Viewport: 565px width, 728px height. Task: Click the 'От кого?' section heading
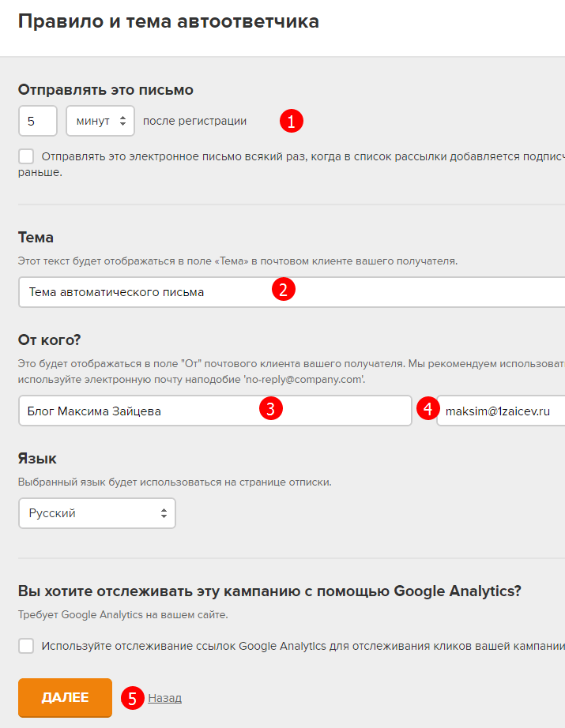click(x=49, y=340)
